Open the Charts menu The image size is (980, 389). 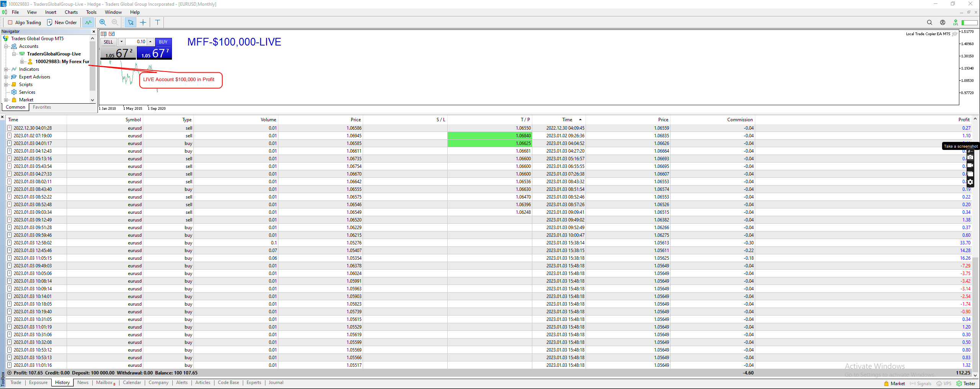(71, 12)
